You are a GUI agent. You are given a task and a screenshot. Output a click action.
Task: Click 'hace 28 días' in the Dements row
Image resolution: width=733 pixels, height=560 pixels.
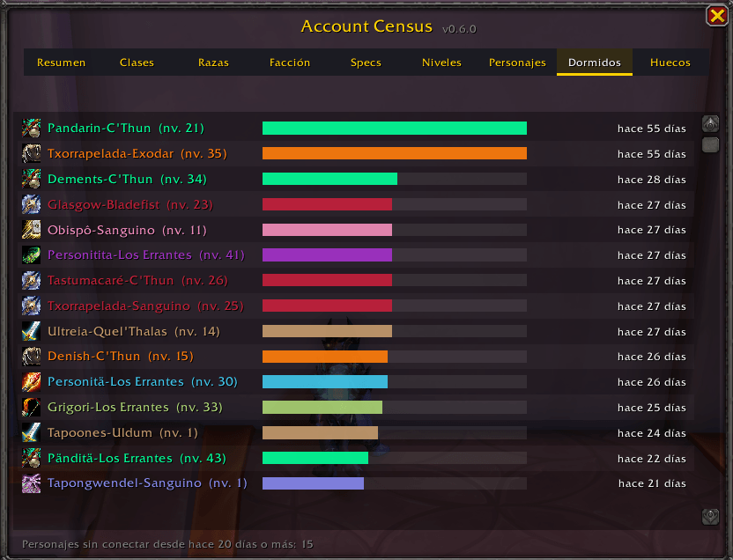click(652, 180)
